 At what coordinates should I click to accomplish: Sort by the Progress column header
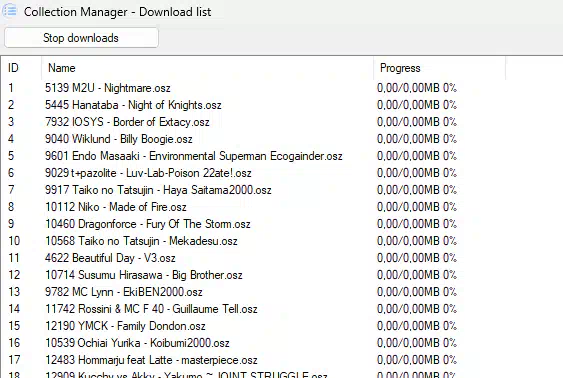coord(439,68)
